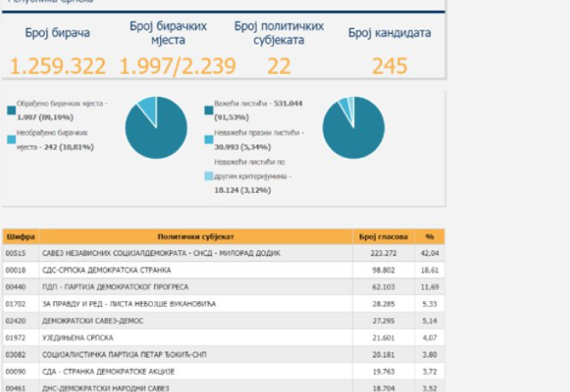This screenshot has width=570, height=392.
Task: Click the Број бирачких мјеста heading
Action: [x=168, y=33]
